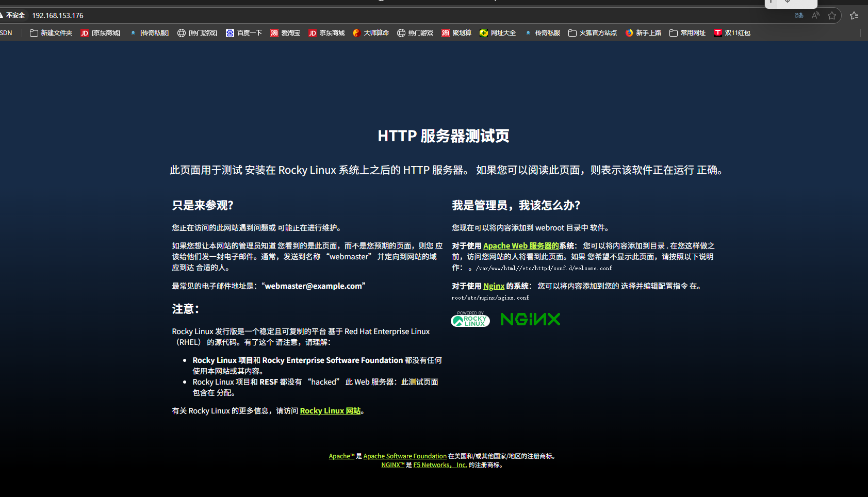The height and width of the screenshot is (497, 868).
Task: Expand the 常用网址 bookmark folder
Action: tap(687, 33)
